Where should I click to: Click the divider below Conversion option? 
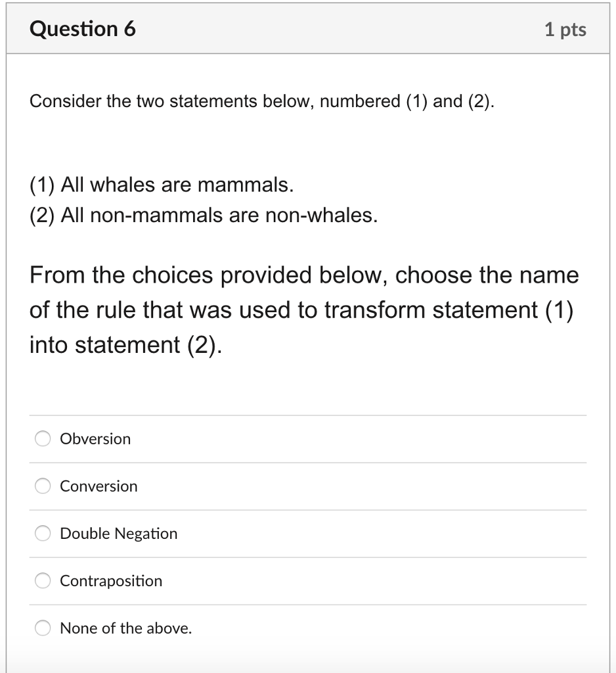[x=307, y=509]
